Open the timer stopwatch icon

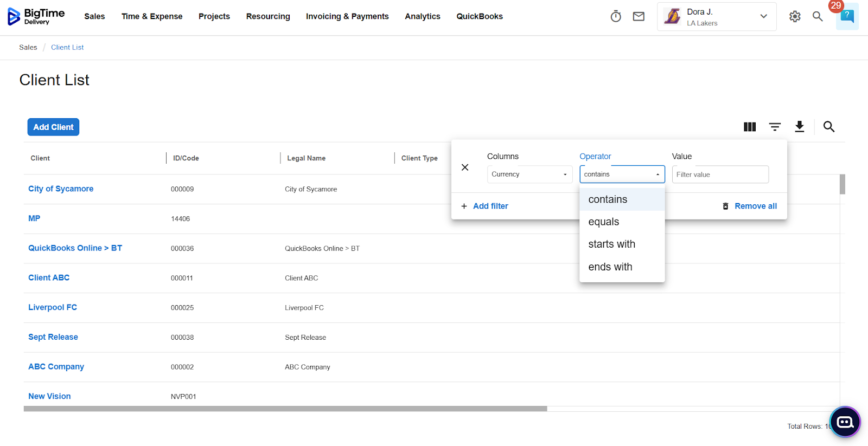coord(616,16)
